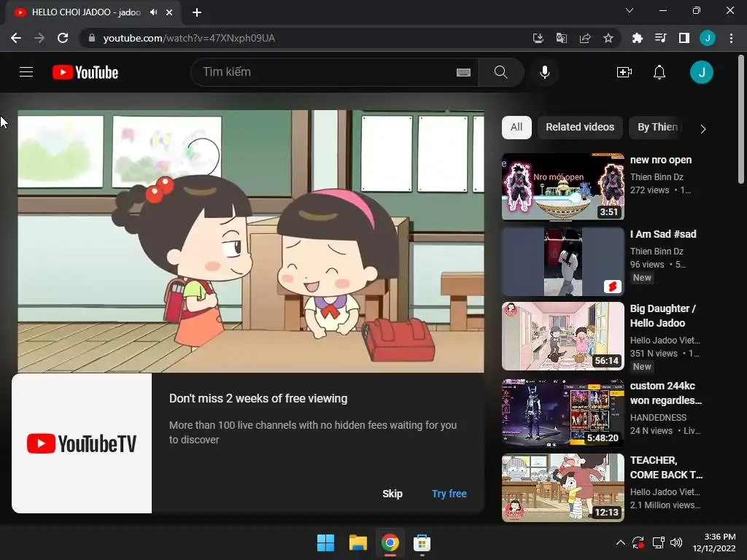Viewport: 747px width, 560px height.
Task: Reload the page
Action: 63,38
